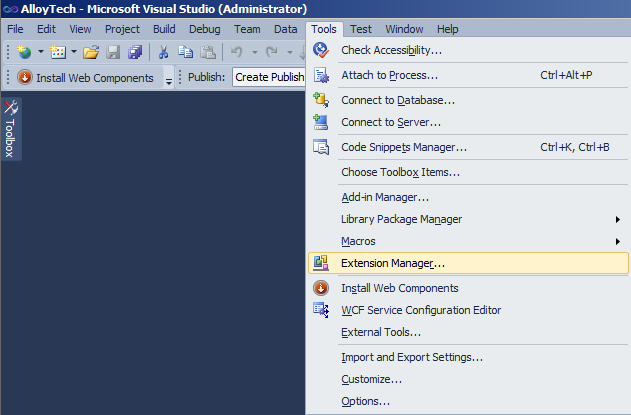Image resolution: width=631 pixels, height=415 pixels.
Task: Click the Add New Item icon
Action: [57, 52]
